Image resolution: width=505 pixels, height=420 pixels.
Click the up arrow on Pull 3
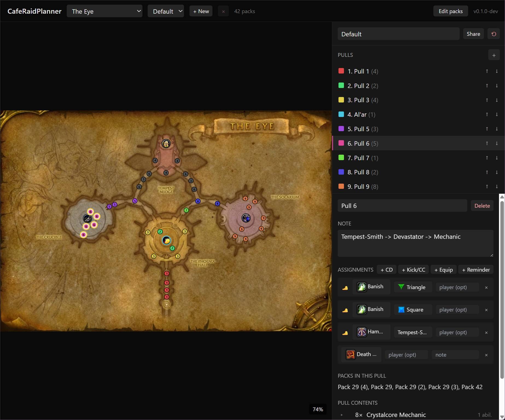point(487,100)
